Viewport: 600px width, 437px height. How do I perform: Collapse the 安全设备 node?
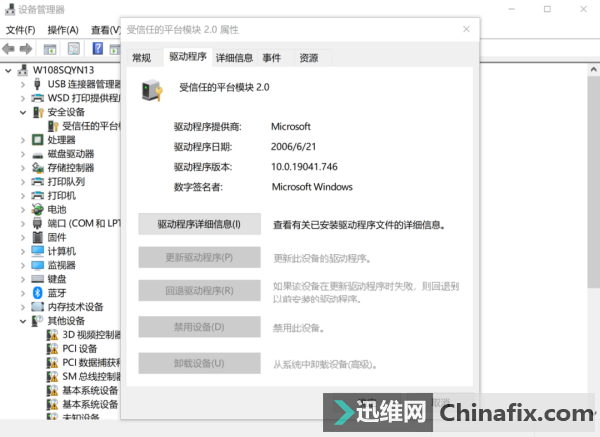[23, 112]
